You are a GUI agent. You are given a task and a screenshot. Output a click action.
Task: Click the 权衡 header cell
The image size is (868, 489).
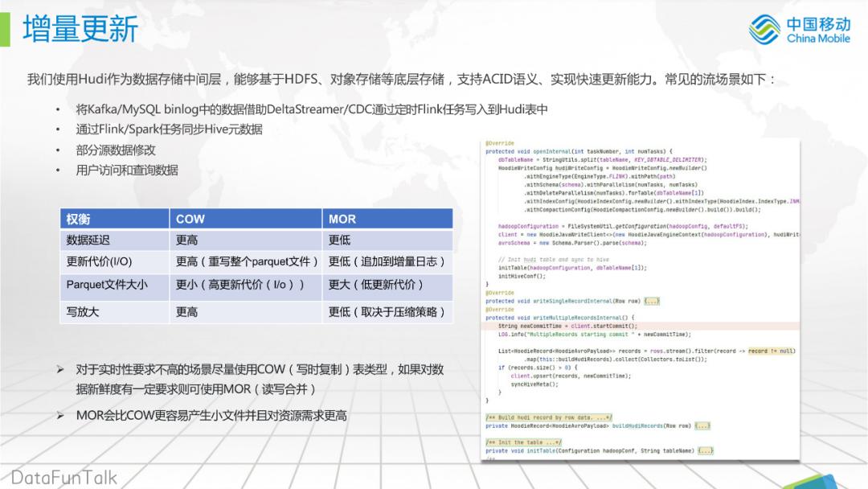point(79,219)
